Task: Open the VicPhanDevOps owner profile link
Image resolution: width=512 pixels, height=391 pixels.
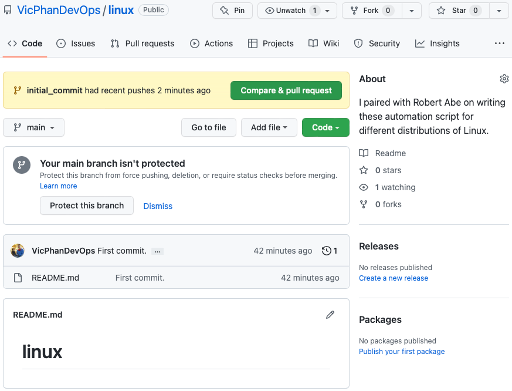Action: [x=59, y=10]
